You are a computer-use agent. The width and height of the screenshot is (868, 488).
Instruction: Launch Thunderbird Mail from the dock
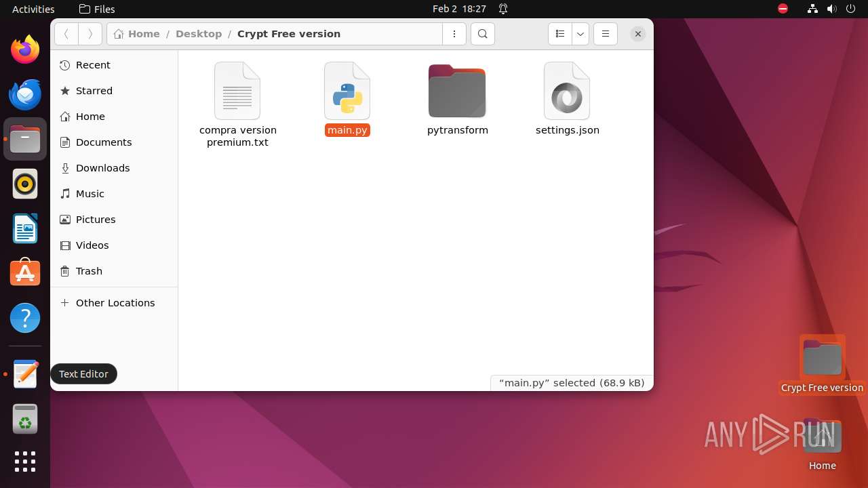click(x=25, y=94)
